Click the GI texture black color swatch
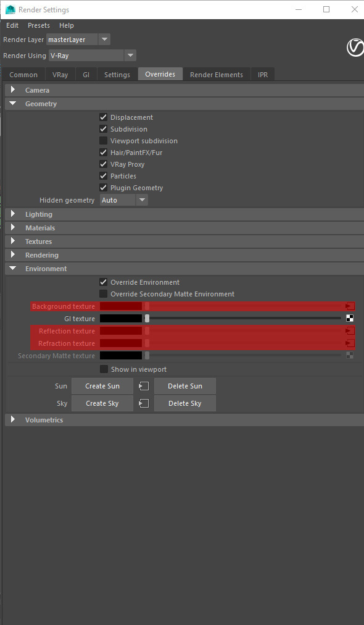 pyautogui.click(x=121, y=319)
